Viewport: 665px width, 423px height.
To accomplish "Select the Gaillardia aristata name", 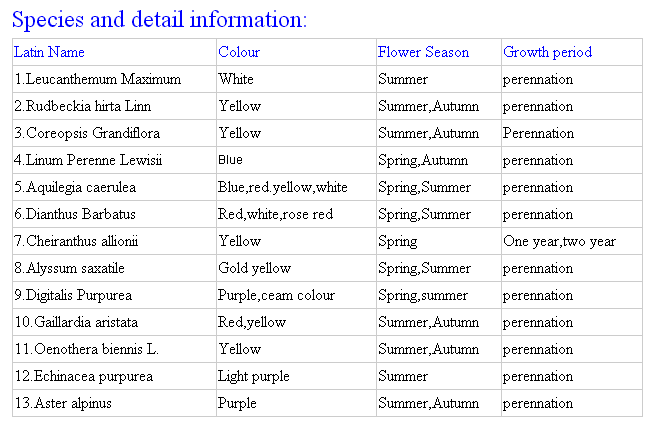I will [76, 322].
